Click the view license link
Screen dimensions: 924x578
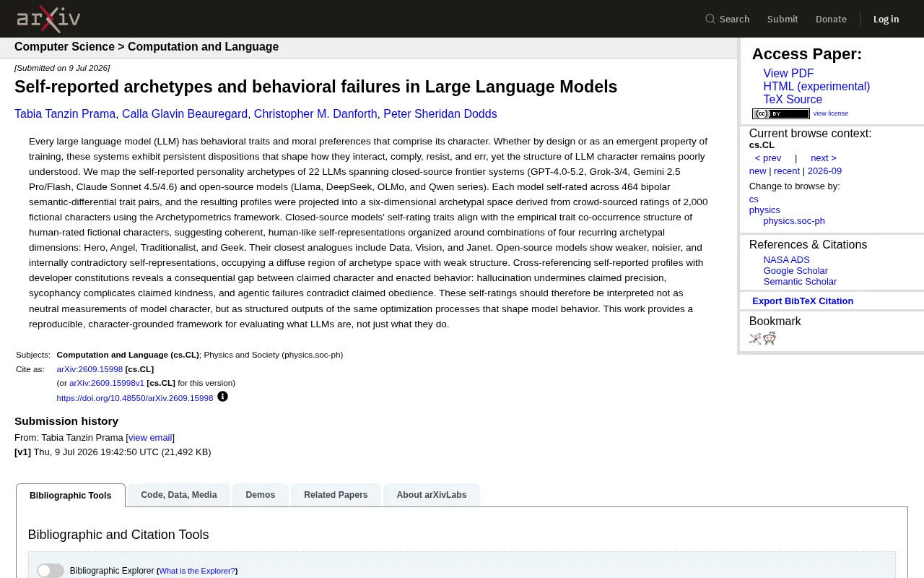pyautogui.click(x=831, y=113)
